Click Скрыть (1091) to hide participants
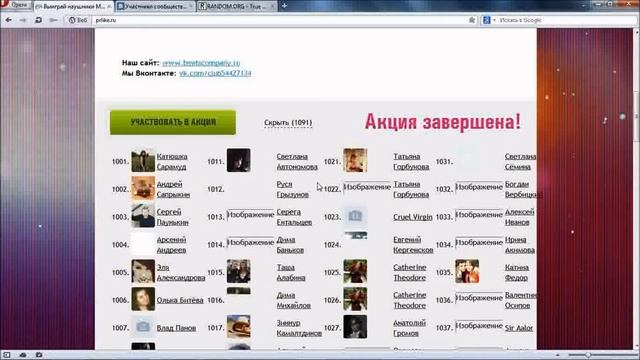Viewport: 640px width, 360px height. (288, 122)
